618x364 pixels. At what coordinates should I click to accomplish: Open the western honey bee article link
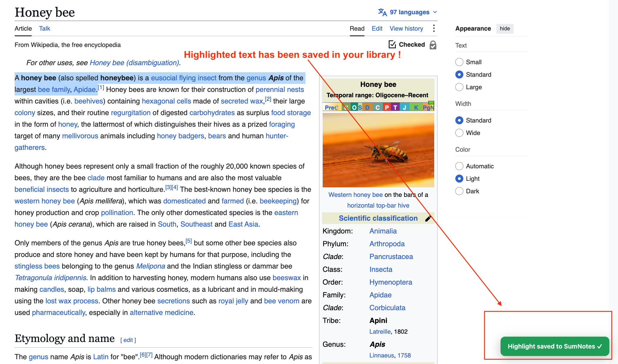pyautogui.click(x=45, y=201)
